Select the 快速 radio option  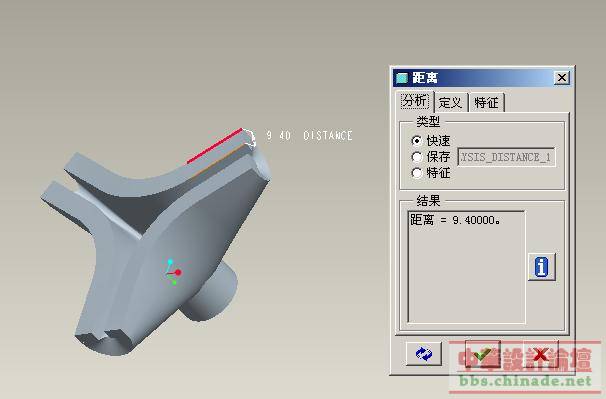tap(416, 141)
